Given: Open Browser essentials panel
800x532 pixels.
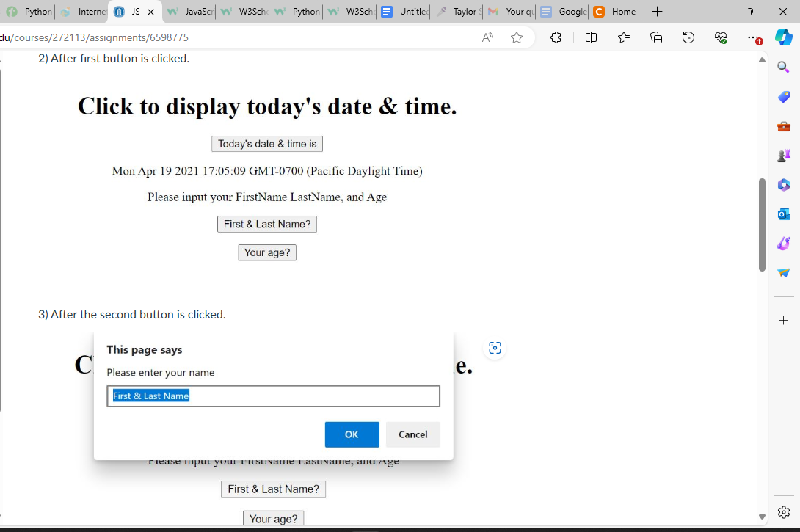Looking at the screenshot, I should coord(720,37).
